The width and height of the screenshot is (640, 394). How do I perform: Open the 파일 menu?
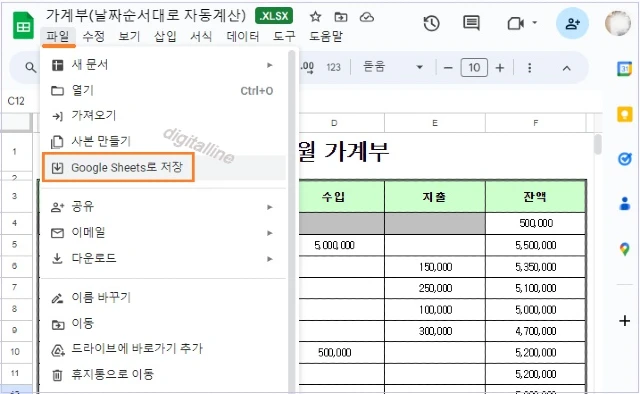pyautogui.click(x=58, y=37)
